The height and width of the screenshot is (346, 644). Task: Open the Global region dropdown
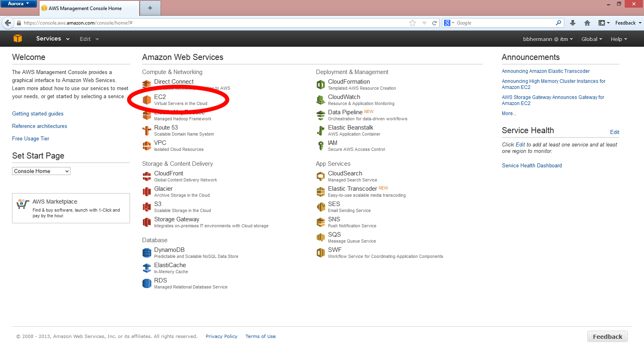592,39
